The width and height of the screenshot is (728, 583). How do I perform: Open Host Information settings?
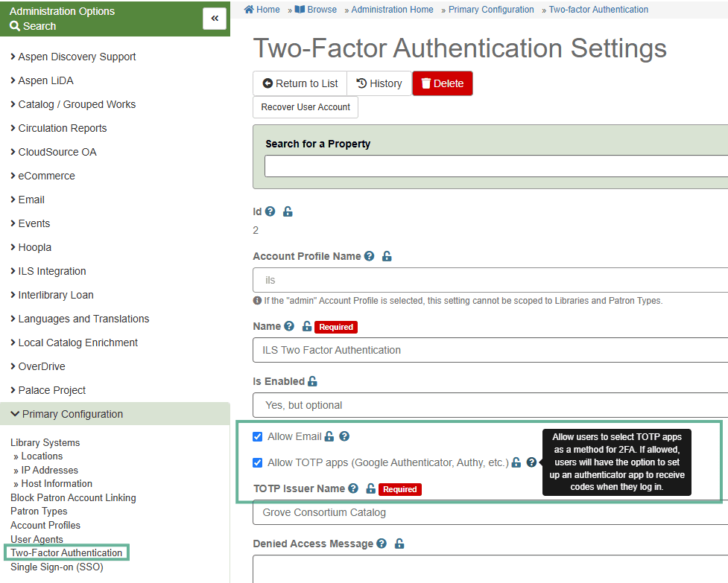click(x=57, y=483)
